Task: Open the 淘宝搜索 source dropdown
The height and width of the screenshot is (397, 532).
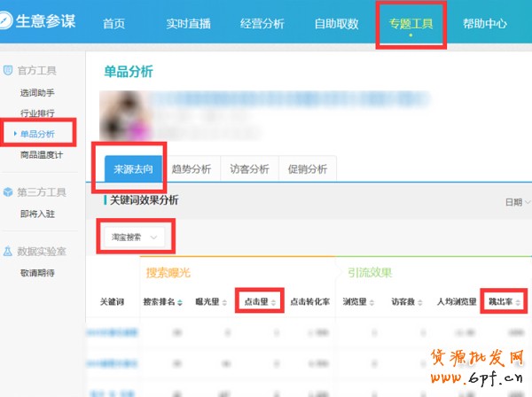Action: click(136, 237)
